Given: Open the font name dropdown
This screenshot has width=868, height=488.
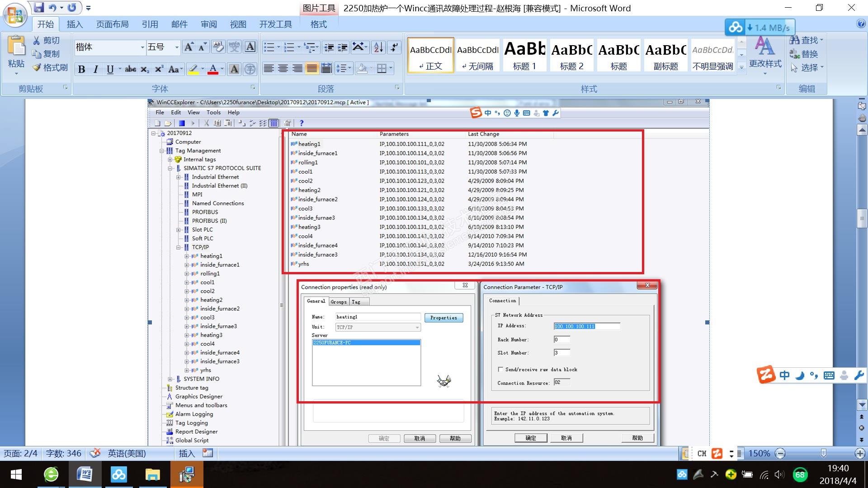Looking at the screenshot, I should pos(142,47).
